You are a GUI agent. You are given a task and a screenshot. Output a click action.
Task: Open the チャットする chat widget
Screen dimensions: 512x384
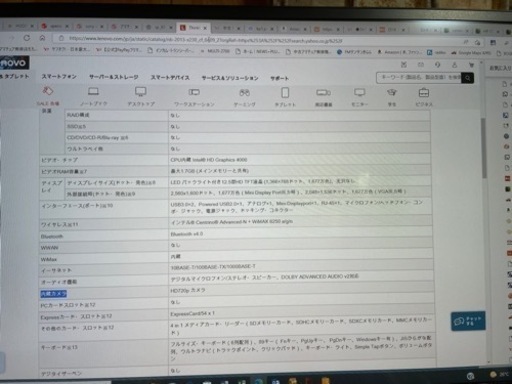[468, 321]
